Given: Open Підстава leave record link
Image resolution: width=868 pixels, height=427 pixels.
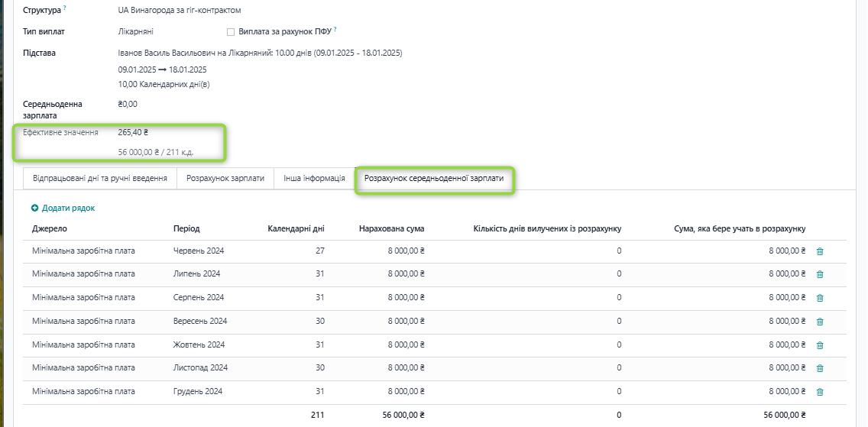Looking at the screenshot, I should point(260,53).
